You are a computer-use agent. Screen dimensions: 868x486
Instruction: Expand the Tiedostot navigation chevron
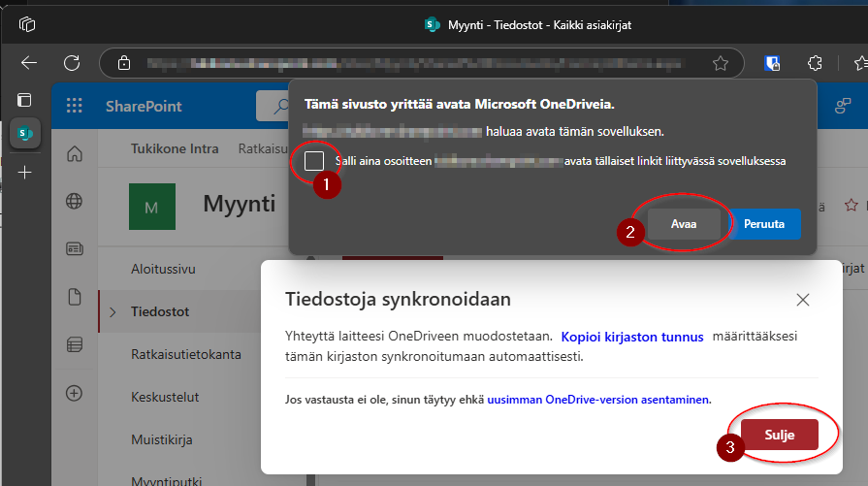[x=113, y=312]
